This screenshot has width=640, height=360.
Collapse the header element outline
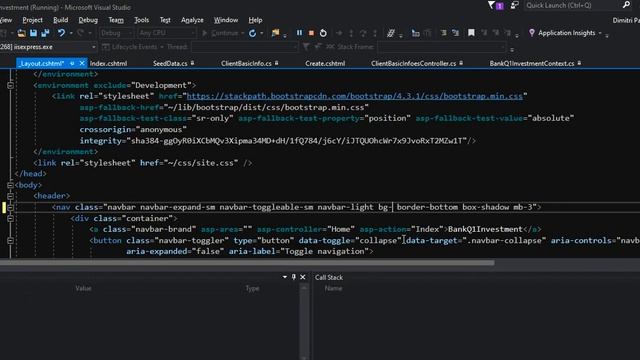tap(10, 196)
